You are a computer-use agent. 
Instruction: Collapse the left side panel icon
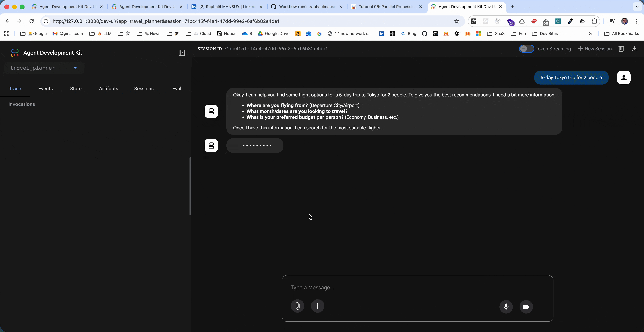click(x=182, y=53)
